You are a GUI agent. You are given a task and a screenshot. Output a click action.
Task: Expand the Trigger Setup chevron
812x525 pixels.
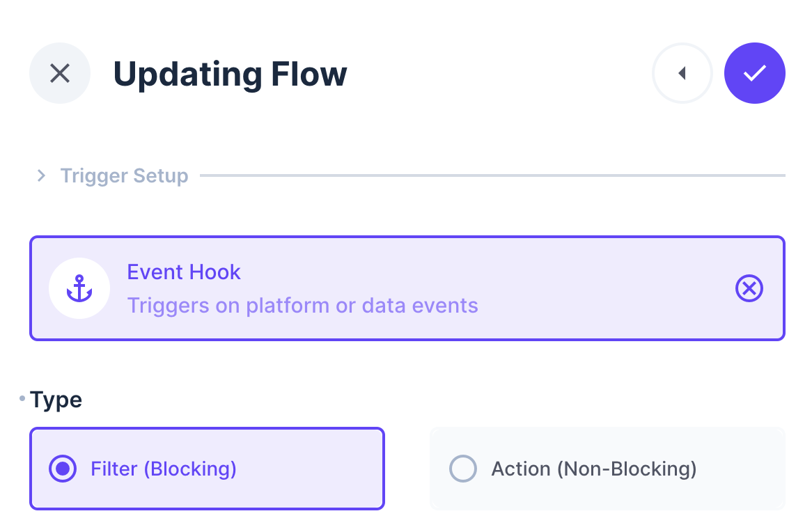tap(41, 175)
